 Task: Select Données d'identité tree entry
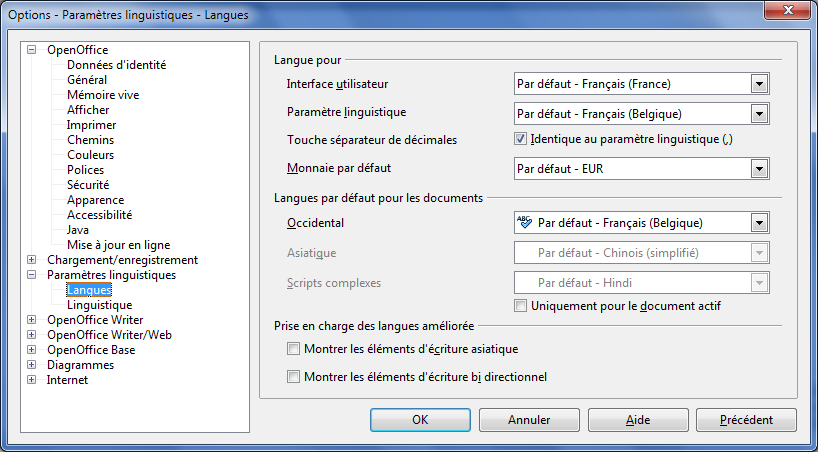[x=116, y=65]
